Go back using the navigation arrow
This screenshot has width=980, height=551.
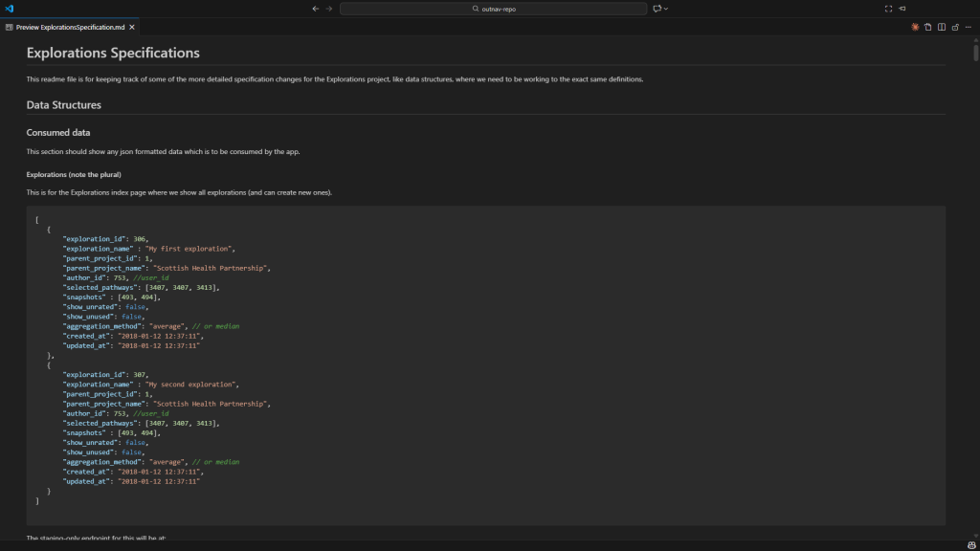(x=316, y=9)
